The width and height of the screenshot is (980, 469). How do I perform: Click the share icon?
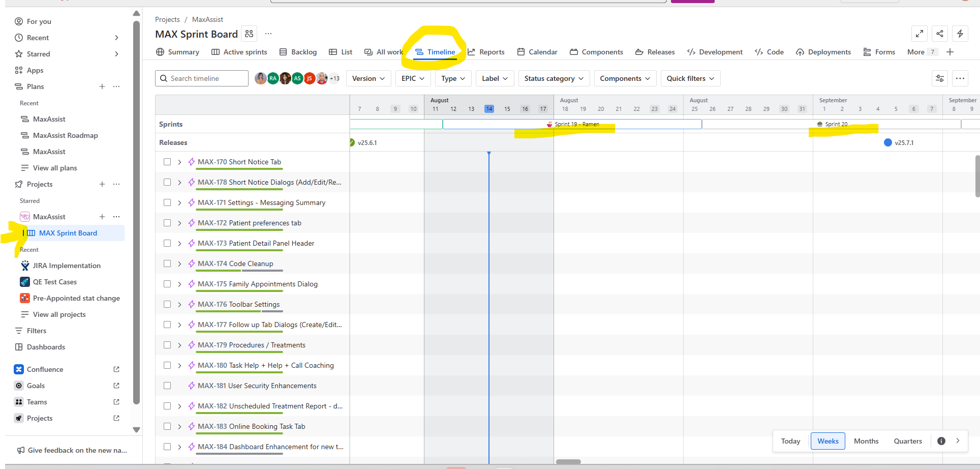(x=939, y=34)
